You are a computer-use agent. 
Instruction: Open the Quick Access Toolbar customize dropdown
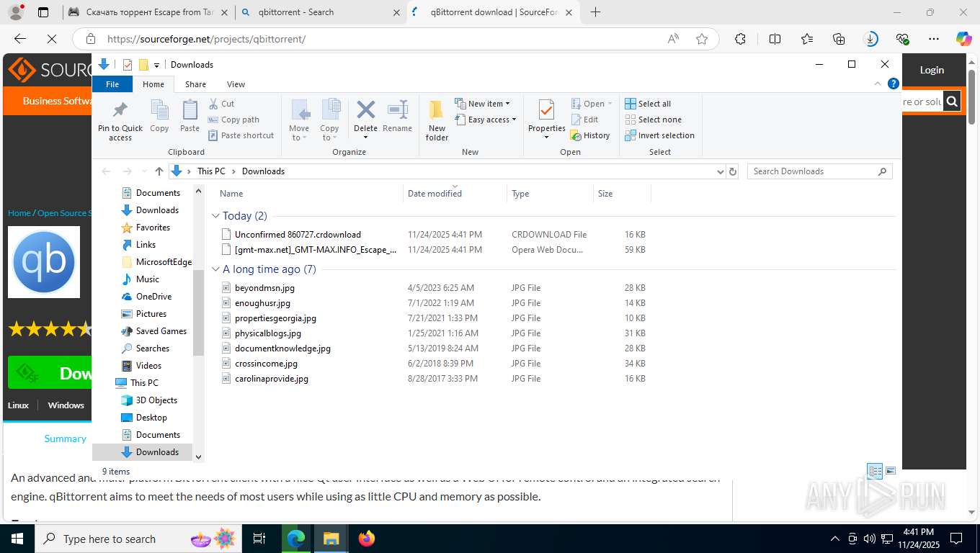[156, 66]
